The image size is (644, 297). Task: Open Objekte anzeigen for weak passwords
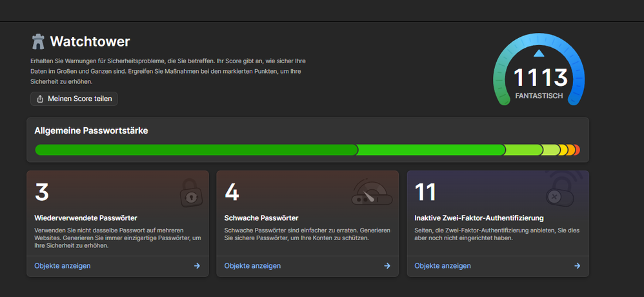252,265
